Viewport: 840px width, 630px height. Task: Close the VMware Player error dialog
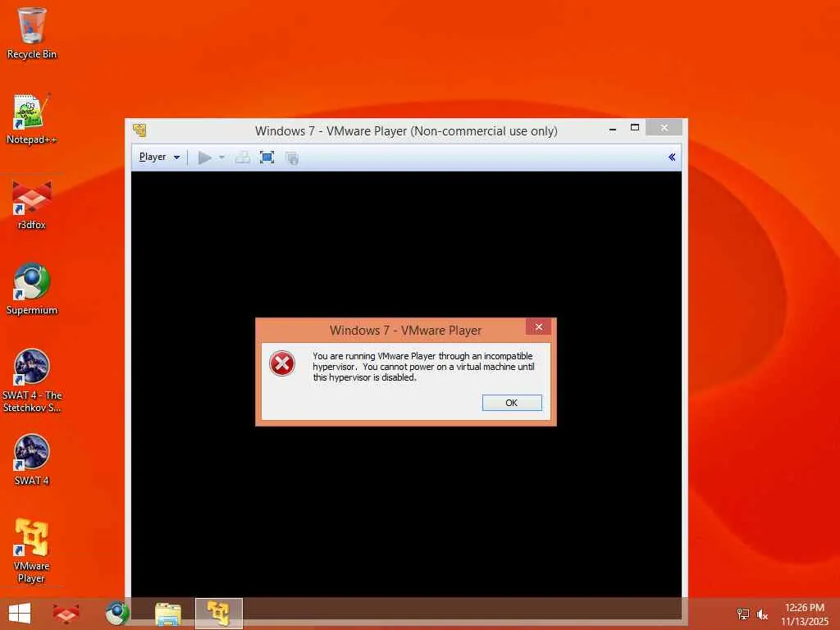click(x=538, y=326)
